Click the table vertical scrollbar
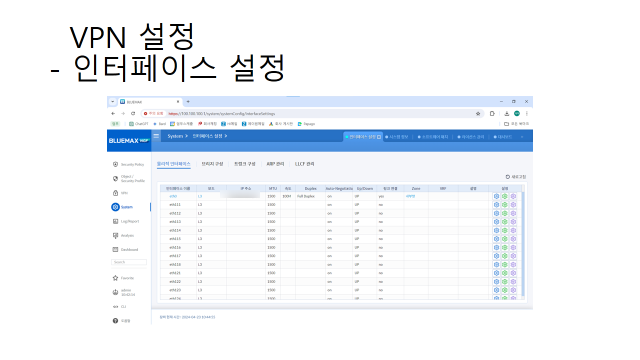Image resolution: width=640 pixels, height=360 pixels. click(522, 243)
